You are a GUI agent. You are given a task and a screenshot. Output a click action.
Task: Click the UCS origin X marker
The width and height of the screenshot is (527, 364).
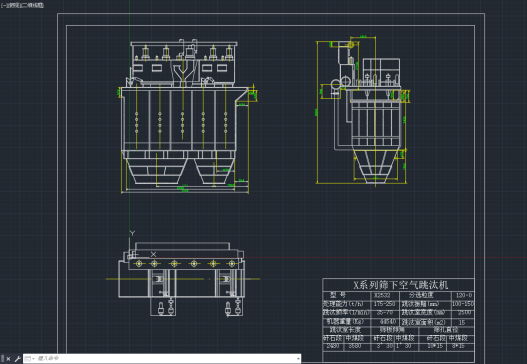coord(153,254)
